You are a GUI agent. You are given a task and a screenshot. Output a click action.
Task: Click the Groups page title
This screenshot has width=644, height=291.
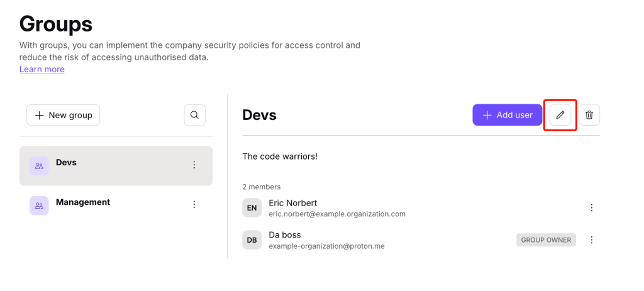tap(56, 24)
